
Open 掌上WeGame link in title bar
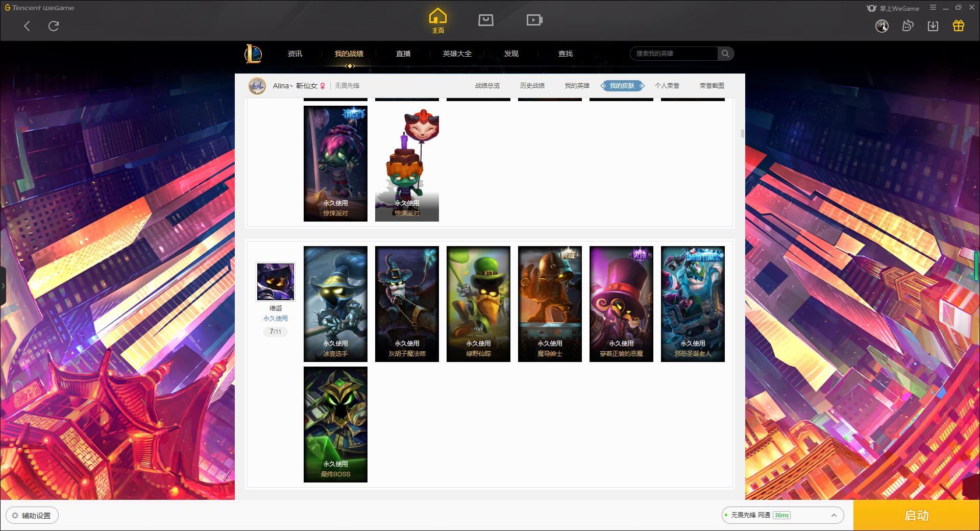pyautogui.click(x=893, y=8)
